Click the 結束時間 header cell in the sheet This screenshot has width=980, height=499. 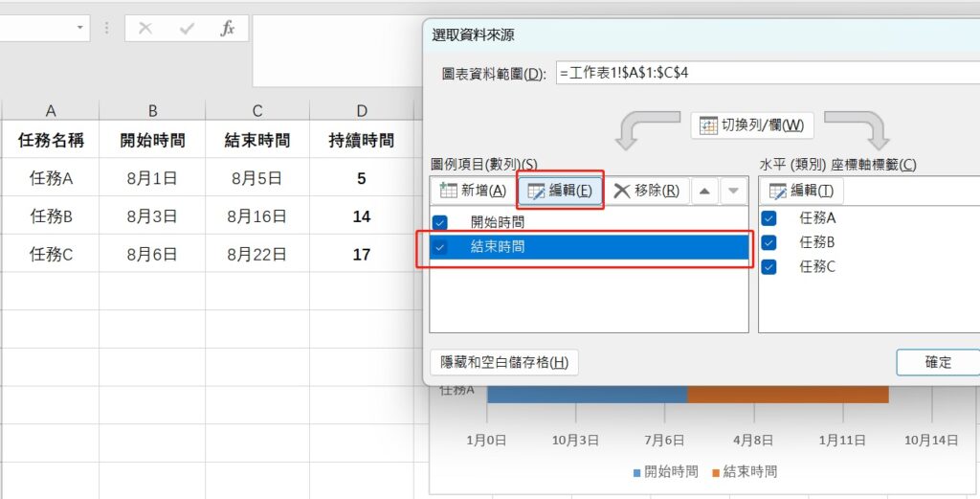tap(257, 140)
